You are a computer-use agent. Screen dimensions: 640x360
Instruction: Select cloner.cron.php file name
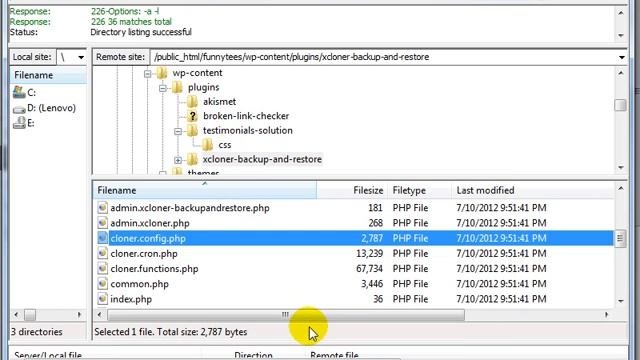point(144,253)
